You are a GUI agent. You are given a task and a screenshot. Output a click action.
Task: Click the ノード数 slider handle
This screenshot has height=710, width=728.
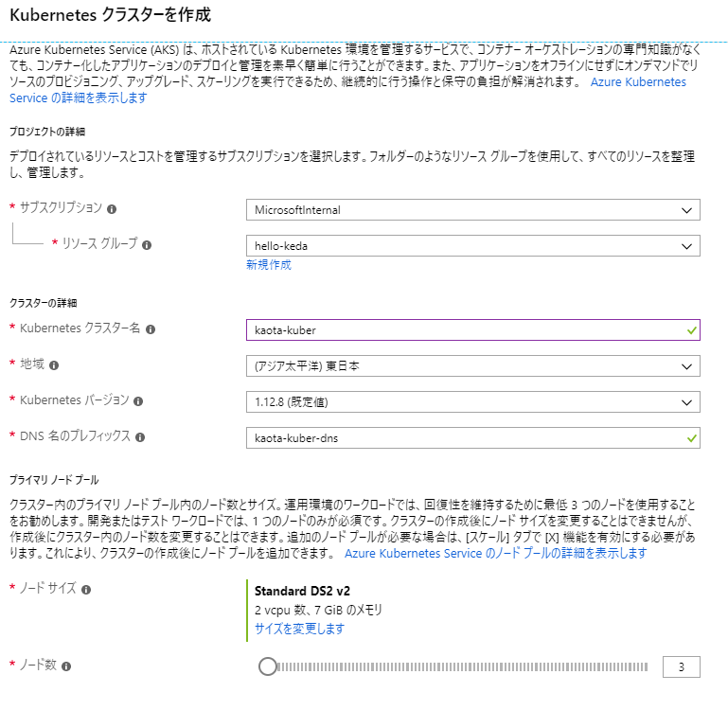[268, 666]
